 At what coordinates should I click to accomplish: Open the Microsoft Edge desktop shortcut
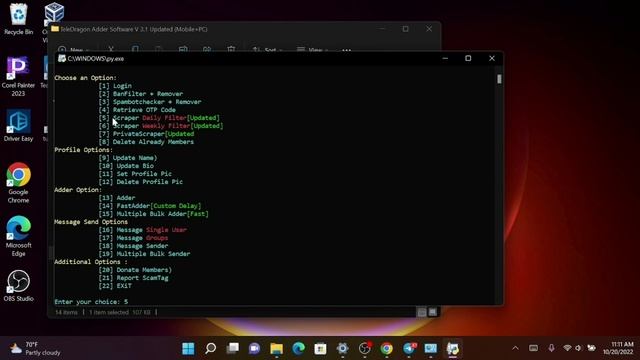(18, 236)
